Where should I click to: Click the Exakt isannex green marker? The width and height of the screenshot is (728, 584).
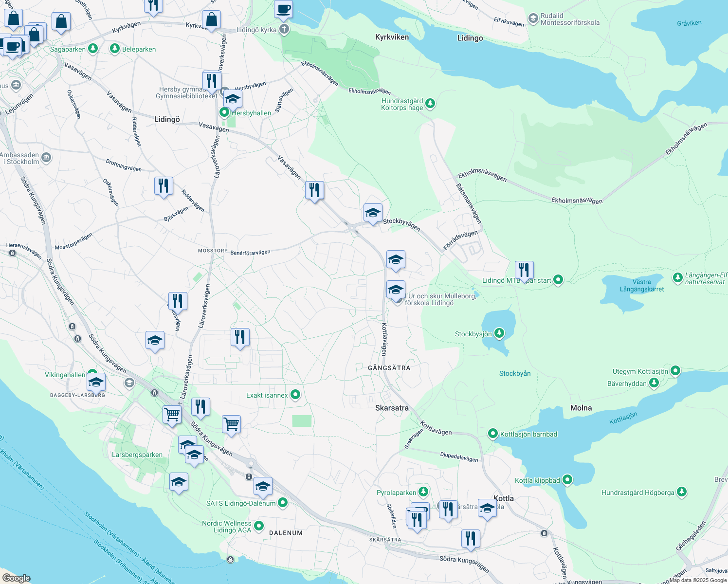[x=295, y=394]
